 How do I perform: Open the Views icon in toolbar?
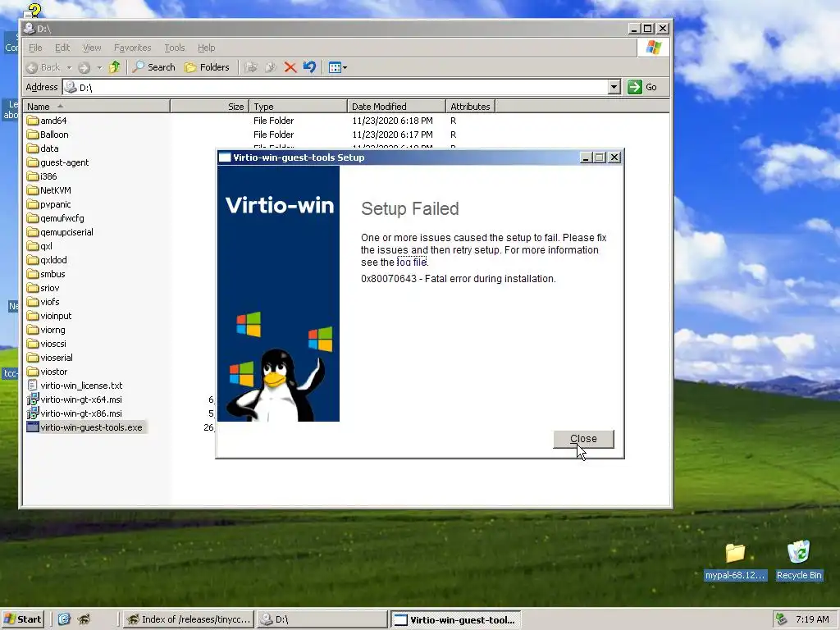pos(335,67)
